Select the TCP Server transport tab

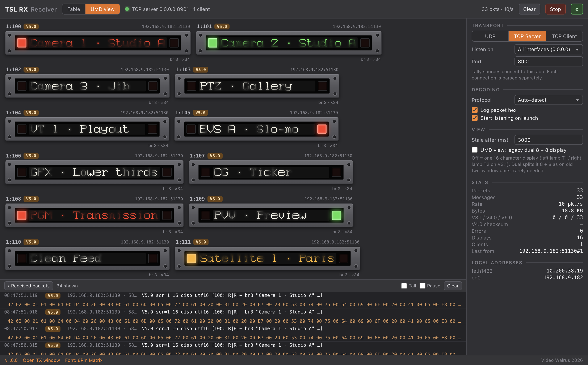coord(527,36)
